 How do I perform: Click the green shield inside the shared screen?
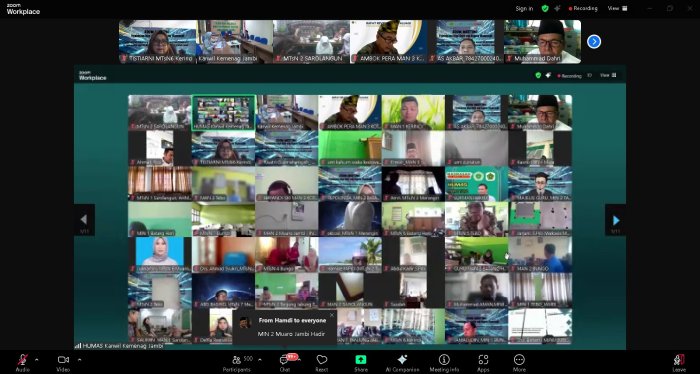pos(538,75)
